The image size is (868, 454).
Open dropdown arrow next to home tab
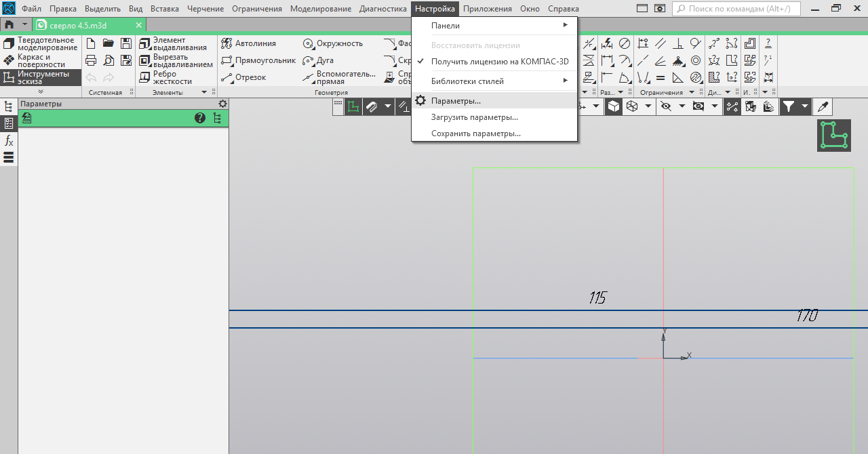[24, 24]
